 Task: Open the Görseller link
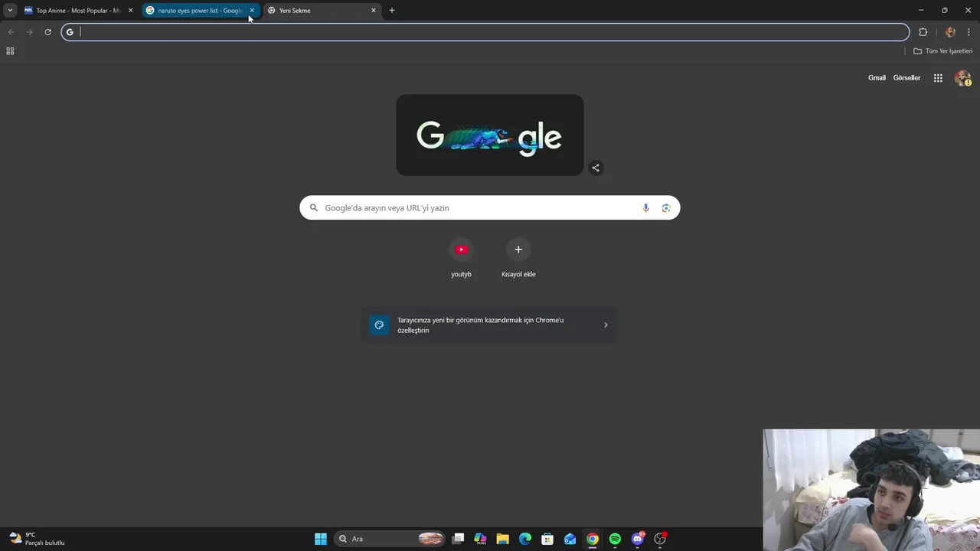906,78
